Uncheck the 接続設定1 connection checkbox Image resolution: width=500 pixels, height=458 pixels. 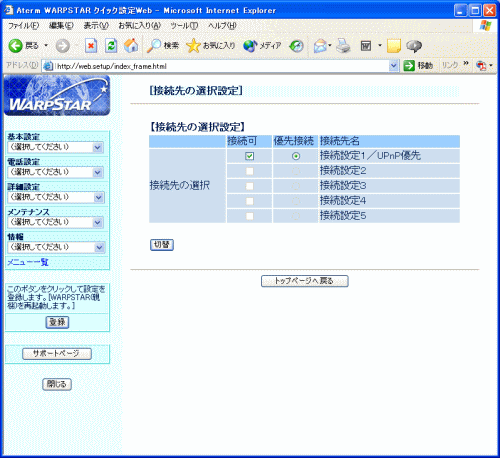[249, 156]
